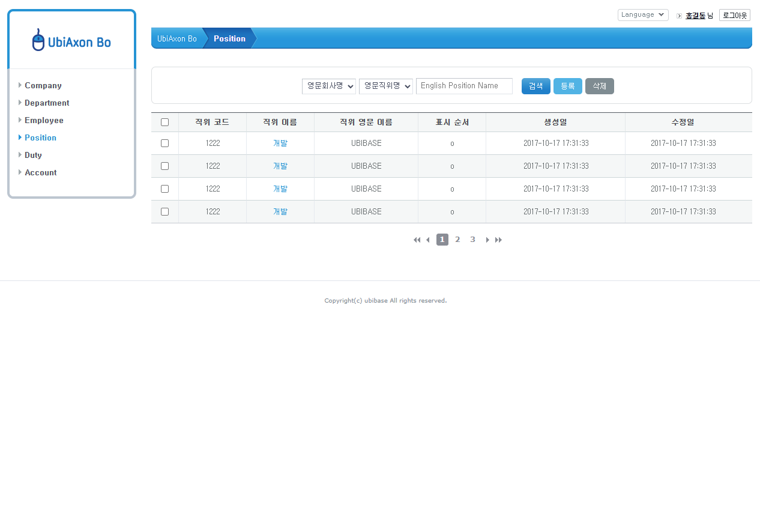This screenshot has width=760, height=532.
Task: Click the English Position Name input field
Action: click(464, 86)
